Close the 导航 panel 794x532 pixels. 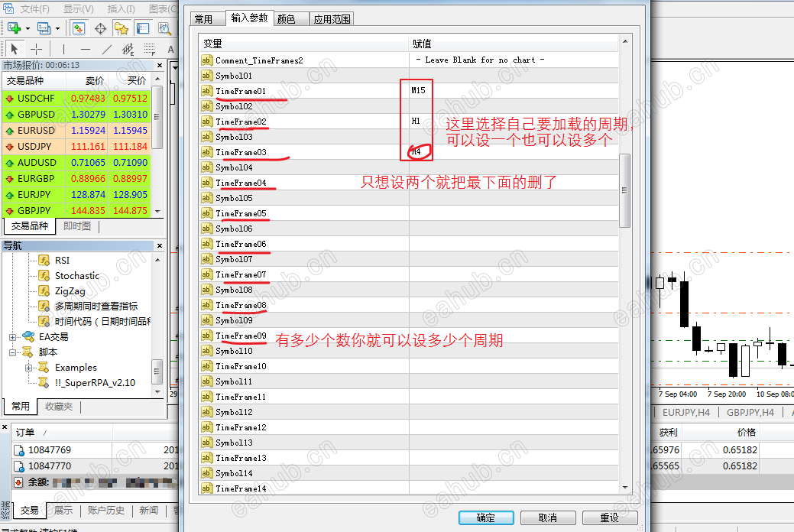click(160, 245)
